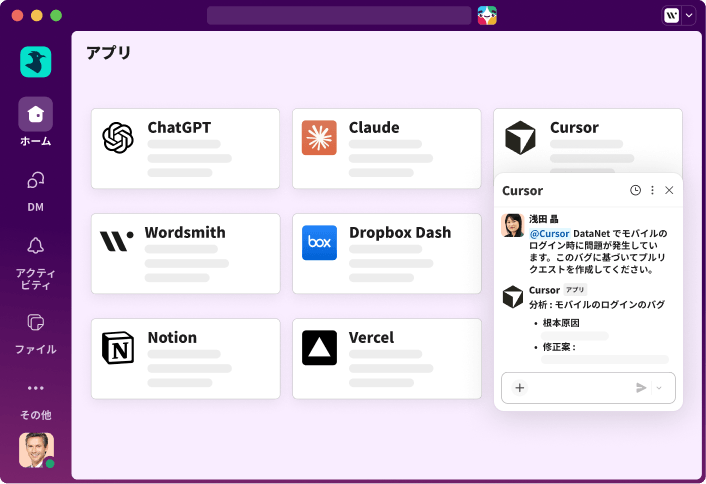Click the @Cursor mention in the message
The image size is (706, 484).
pos(549,233)
